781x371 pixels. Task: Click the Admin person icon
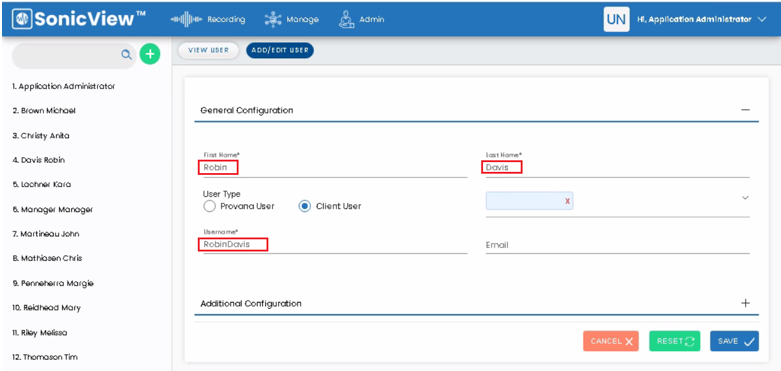pyautogui.click(x=346, y=19)
